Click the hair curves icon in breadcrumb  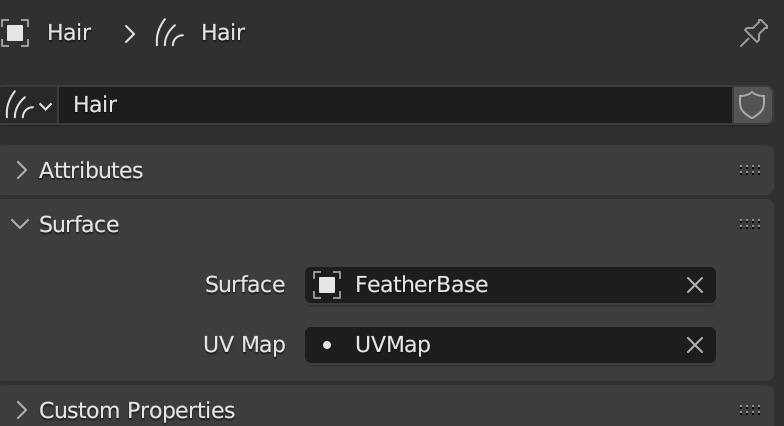point(170,34)
